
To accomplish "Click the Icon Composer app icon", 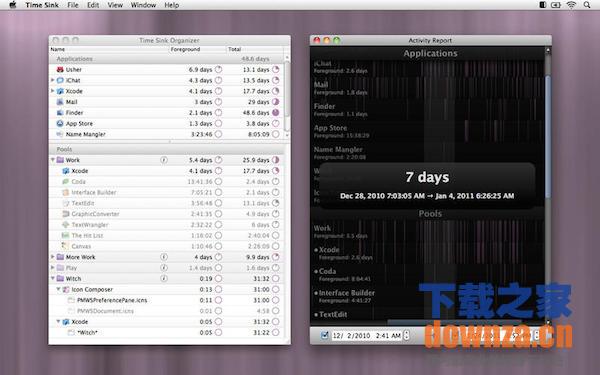I will [66, 289].
